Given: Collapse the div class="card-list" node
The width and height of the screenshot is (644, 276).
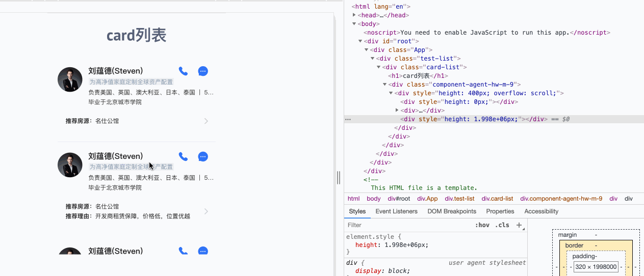Looking at the screenshot, I should coord(378,67).
